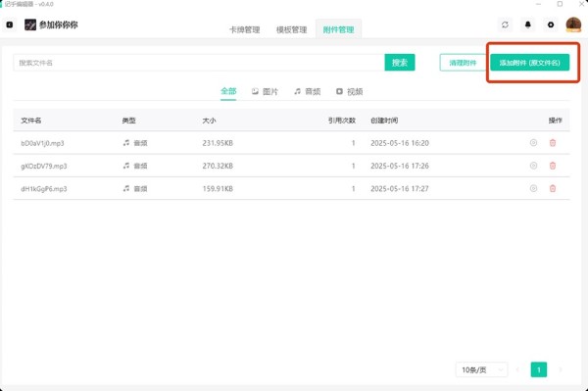Show 全部 attachments filter
The image size is (588, 391).
(x=228, y=91)
